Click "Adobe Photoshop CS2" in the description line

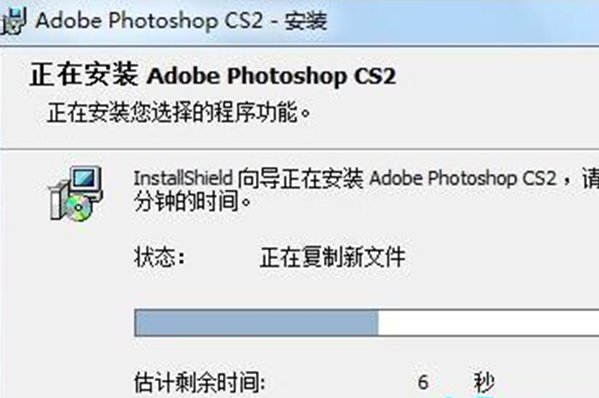pyautogui.click(x=463, y=178)
